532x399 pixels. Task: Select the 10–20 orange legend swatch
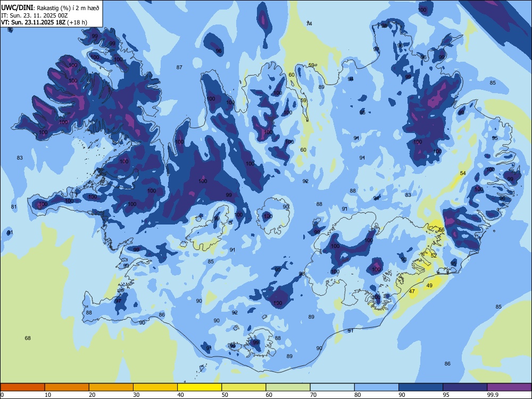tap(67, 387)
